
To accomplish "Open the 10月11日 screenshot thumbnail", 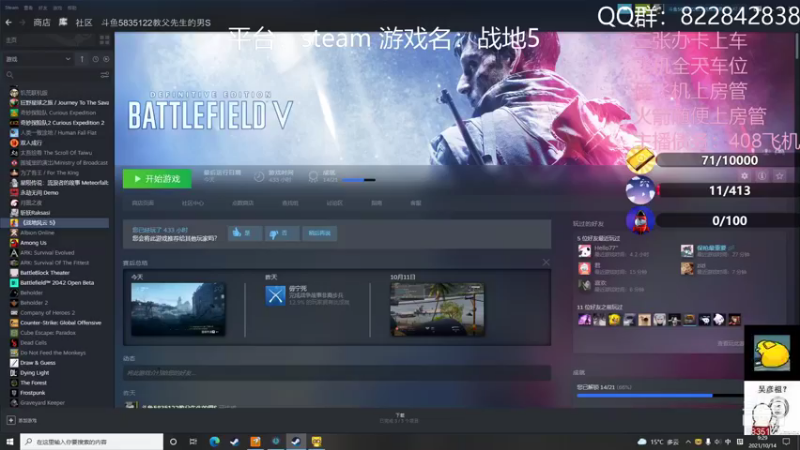I will (x=437, y=309).
